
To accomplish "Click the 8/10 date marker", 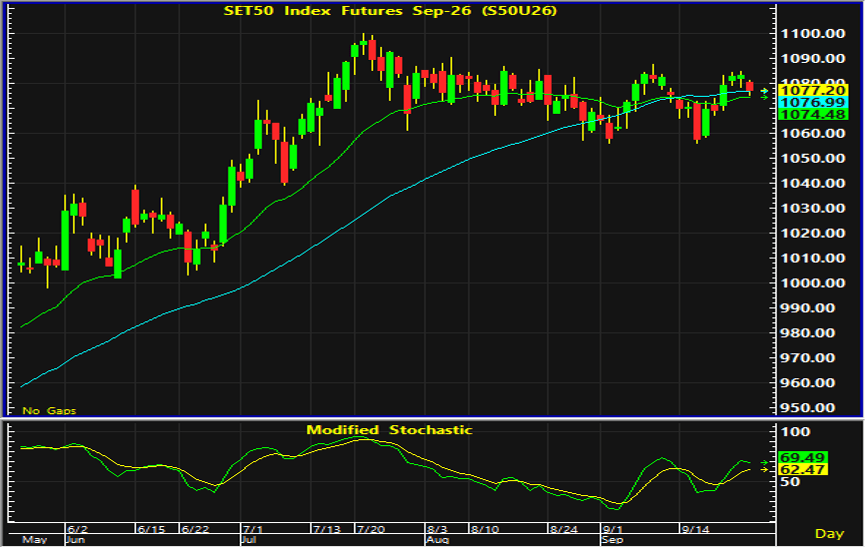I will point(485,529).
